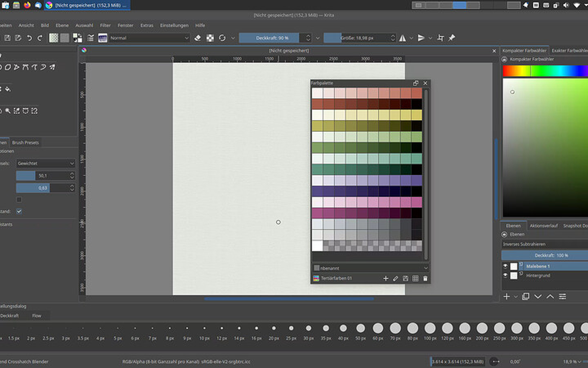This screenshot has height=368, width=588.
Task: Toggle preserve alpha checkerboard icon
Action: click(210, 38)
